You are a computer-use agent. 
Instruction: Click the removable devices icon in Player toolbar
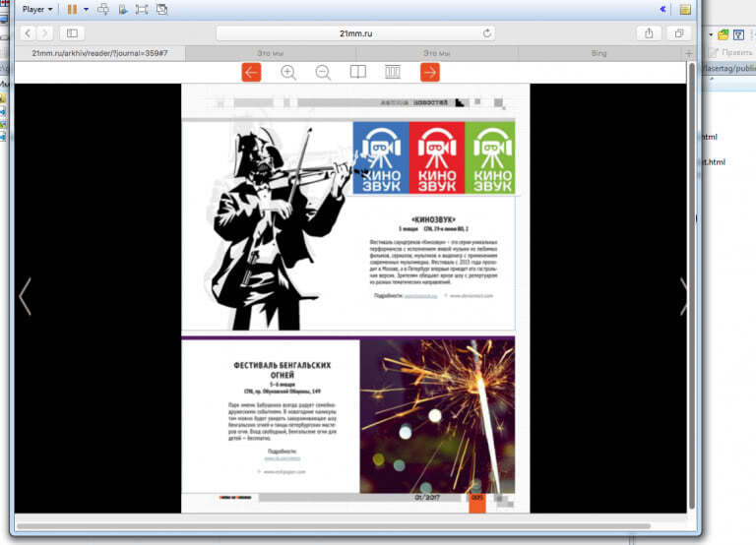(123, 9)
